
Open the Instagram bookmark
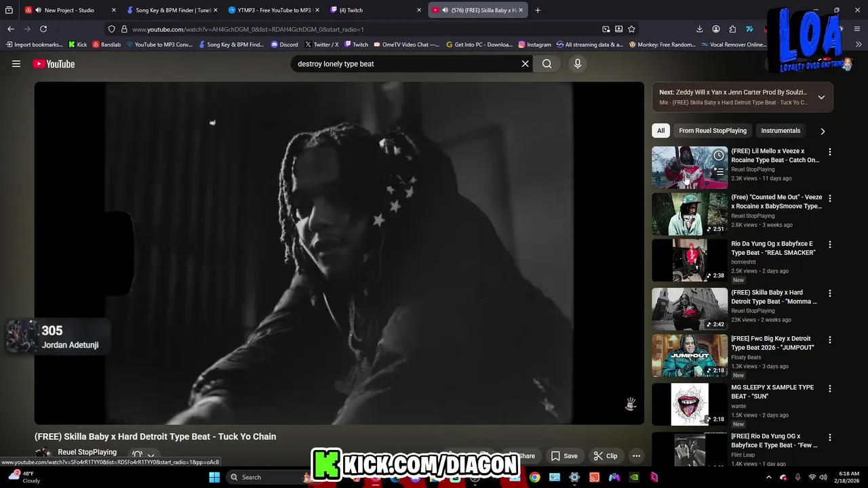(x=534, y=45)
